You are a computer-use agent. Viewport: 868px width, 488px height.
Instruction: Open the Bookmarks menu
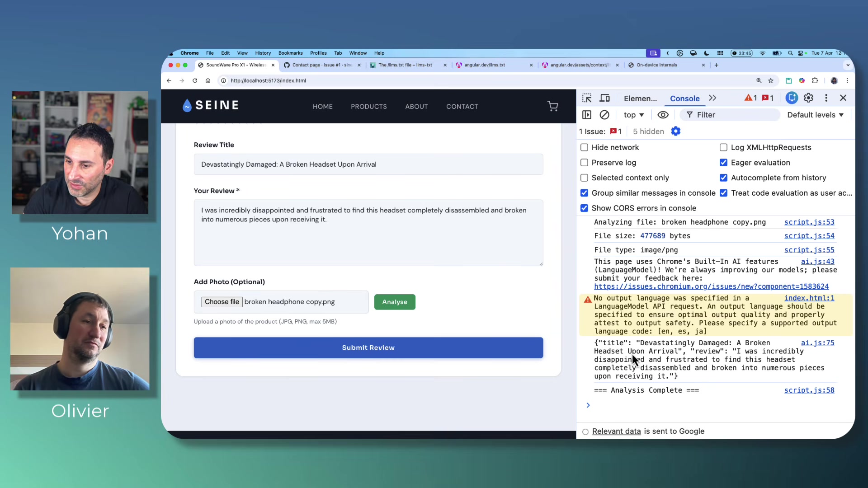point(290,53)
